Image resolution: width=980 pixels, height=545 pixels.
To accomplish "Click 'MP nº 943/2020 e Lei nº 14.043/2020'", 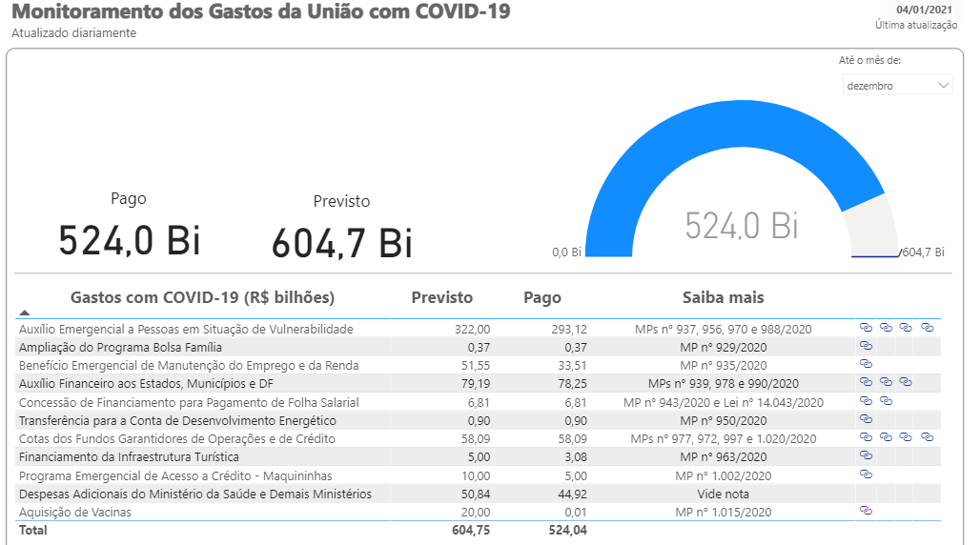I will tap(724, 402).
